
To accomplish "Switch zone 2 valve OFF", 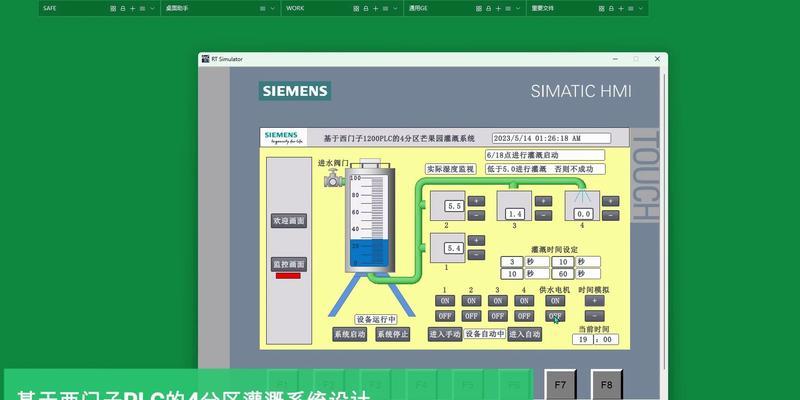I will pos(471,316).
